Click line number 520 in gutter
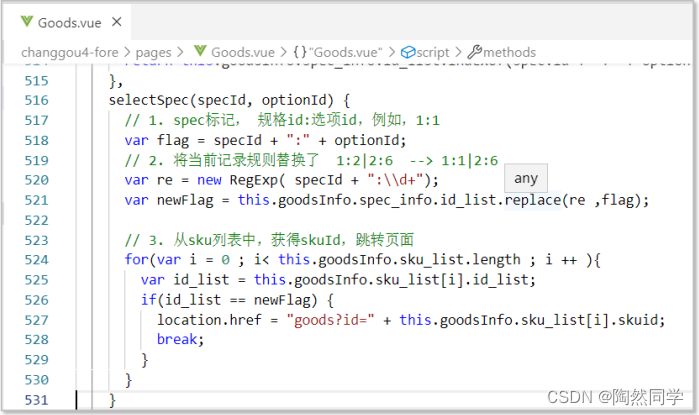 pyautogui.click(x=37, y=180)
